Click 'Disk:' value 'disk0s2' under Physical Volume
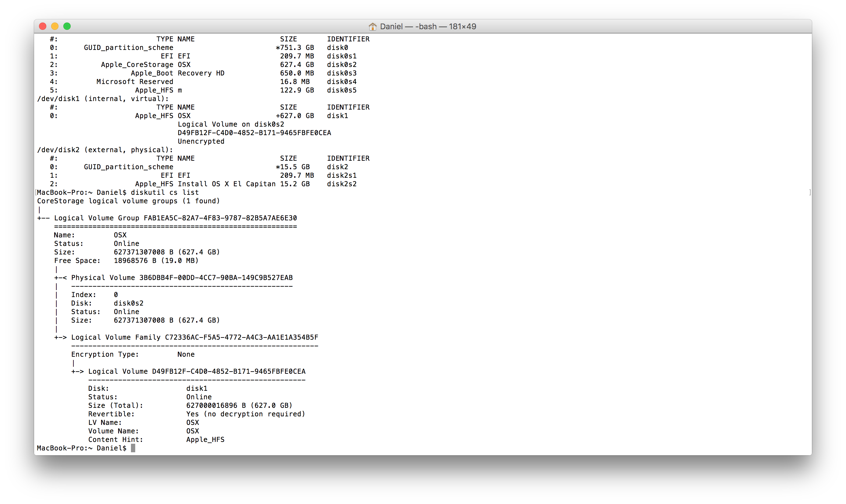The height and width of the screenshot is (504, 846). coord(129,303)
